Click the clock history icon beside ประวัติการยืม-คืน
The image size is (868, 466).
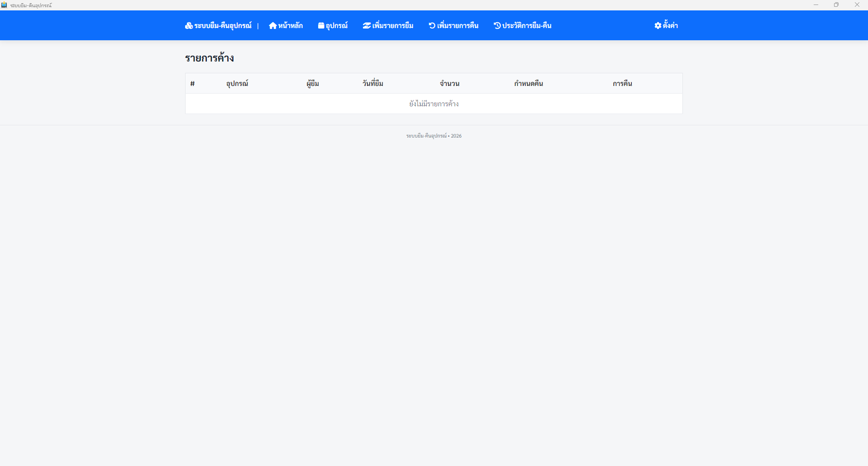pos(497,26)
